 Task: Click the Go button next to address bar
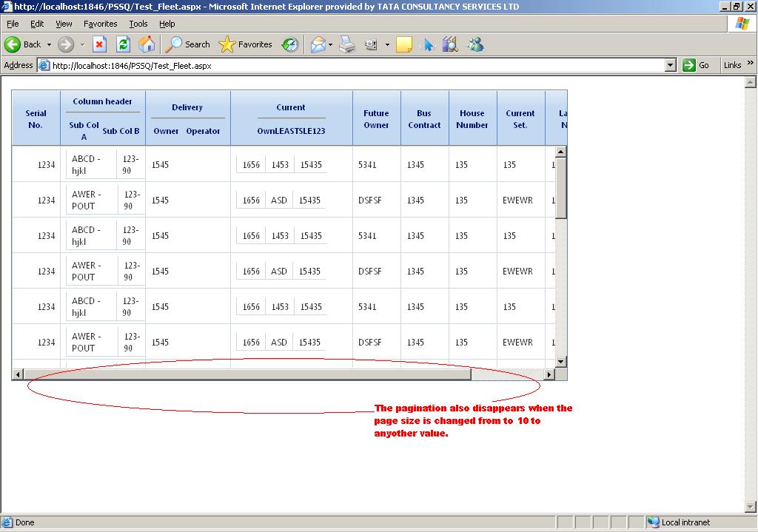[696, 65]
